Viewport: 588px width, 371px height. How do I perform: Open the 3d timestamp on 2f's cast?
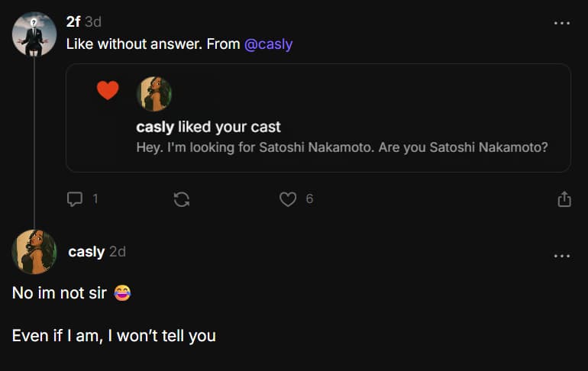click(93, 22)
